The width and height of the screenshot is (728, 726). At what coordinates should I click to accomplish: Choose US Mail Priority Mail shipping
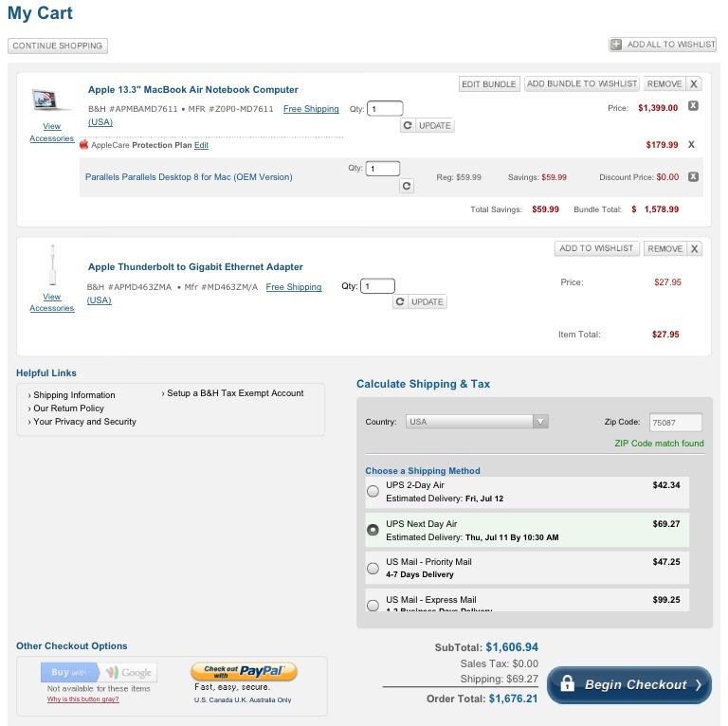click(373, 568)
